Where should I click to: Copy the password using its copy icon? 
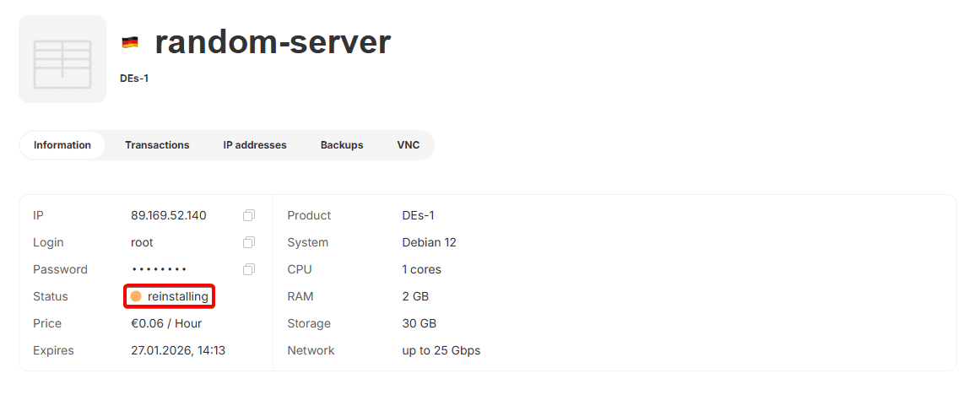248,269
